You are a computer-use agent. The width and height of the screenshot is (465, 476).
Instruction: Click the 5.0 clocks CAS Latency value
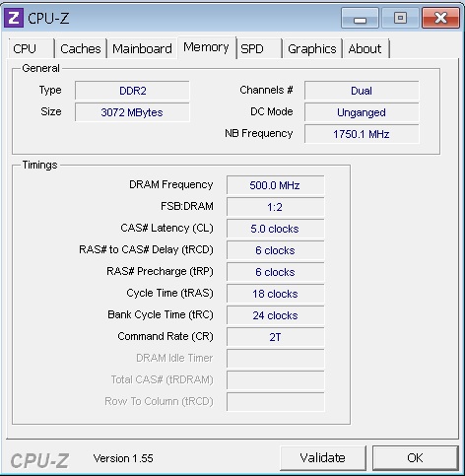click(x=275, y=229)
